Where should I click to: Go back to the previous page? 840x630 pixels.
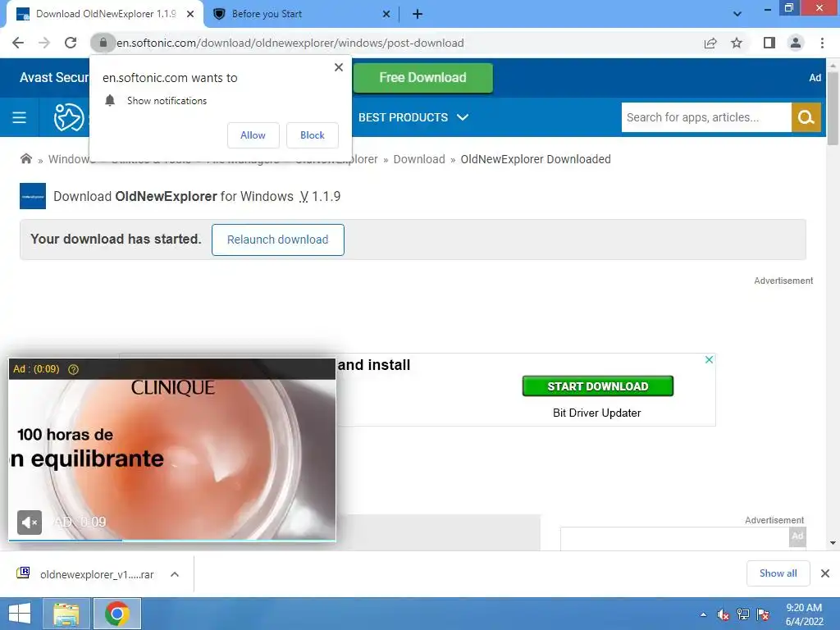(x=18, y=43)
